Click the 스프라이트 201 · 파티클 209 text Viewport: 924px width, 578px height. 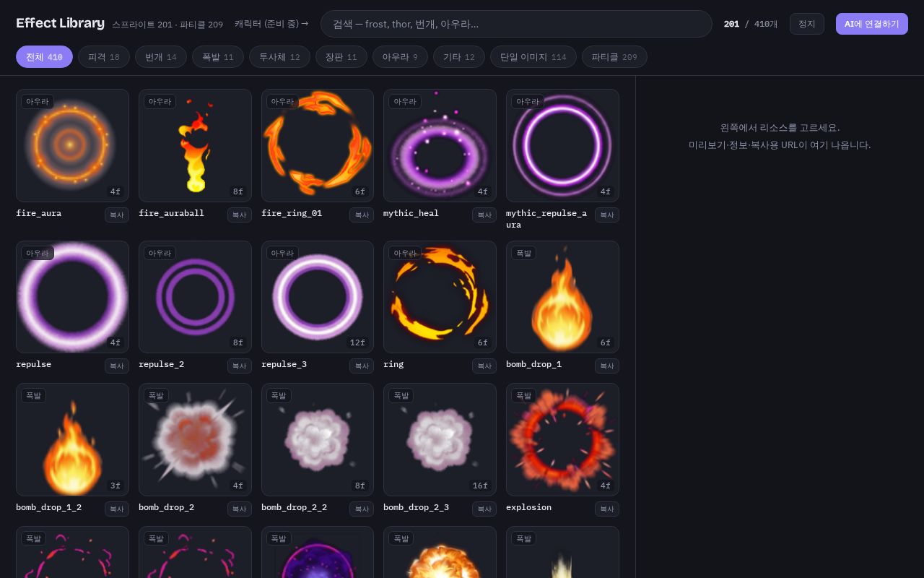pyautogui.click(x=167, y=25)
